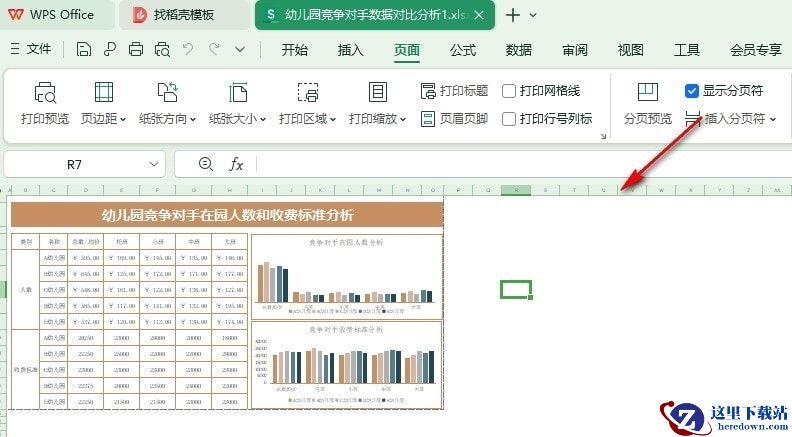792x437 pixels.
Task: Click the plus icon to create a new tab
Action: (513, 15)
